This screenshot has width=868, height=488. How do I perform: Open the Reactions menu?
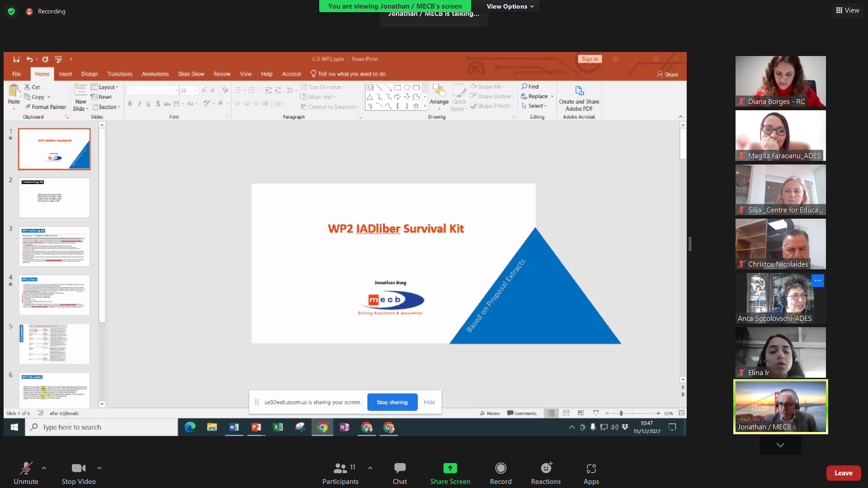[x=546, y=473]
